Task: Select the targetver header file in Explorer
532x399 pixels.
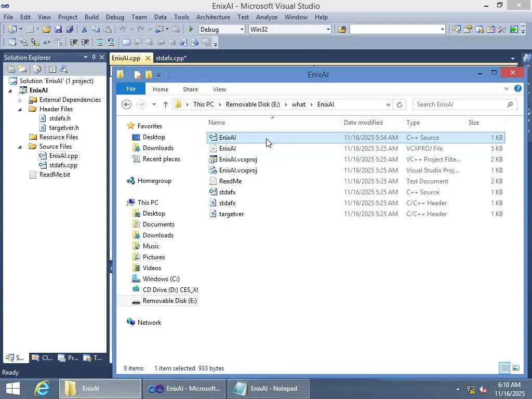Action: coord(355,214)
